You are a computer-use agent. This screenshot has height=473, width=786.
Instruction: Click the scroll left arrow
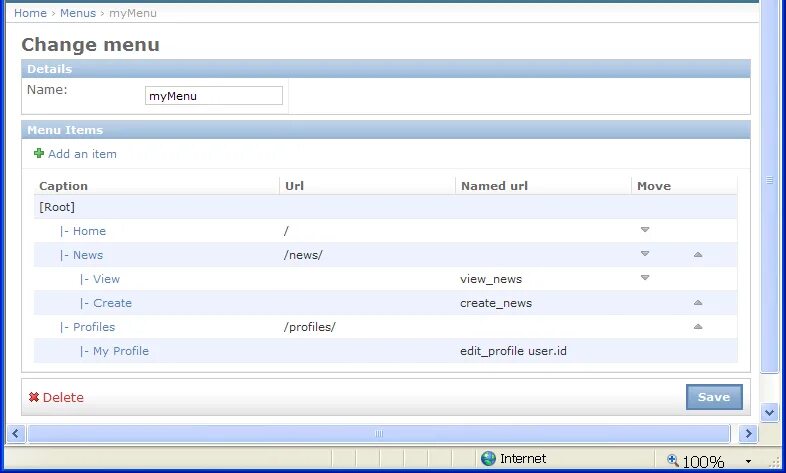pyautogui.click(x=16, y=433)
